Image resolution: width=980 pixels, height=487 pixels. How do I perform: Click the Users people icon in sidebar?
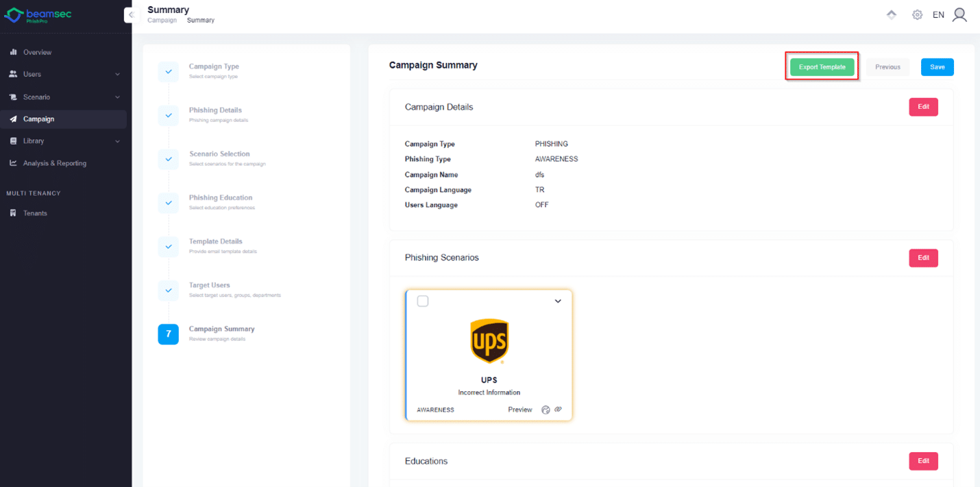pyautogui.click(x=13, y=74)
